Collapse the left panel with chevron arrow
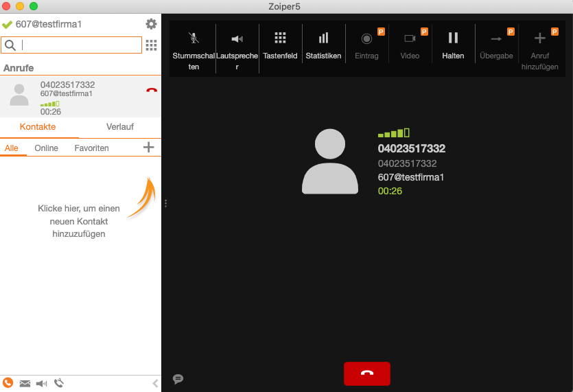 (155, 383)
